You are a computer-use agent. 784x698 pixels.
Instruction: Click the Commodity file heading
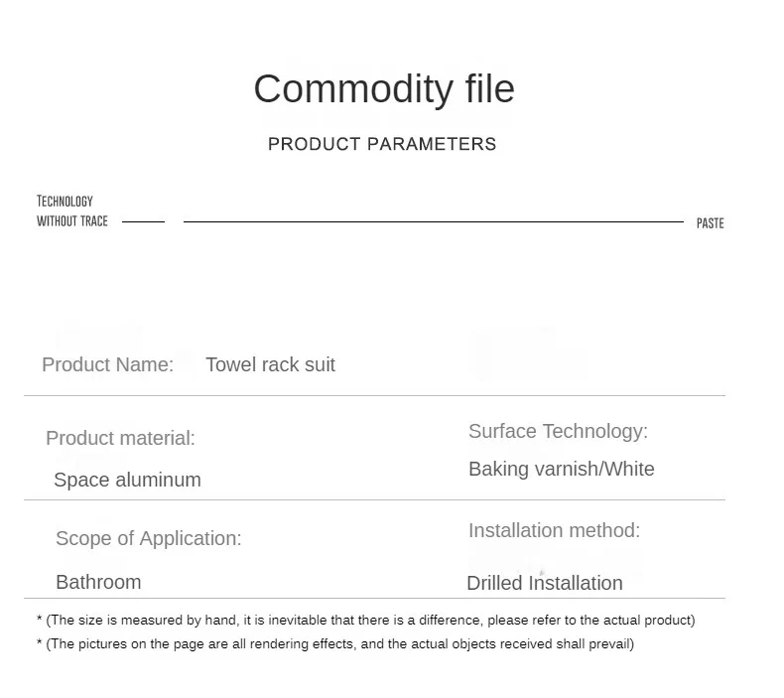[384, 90]
